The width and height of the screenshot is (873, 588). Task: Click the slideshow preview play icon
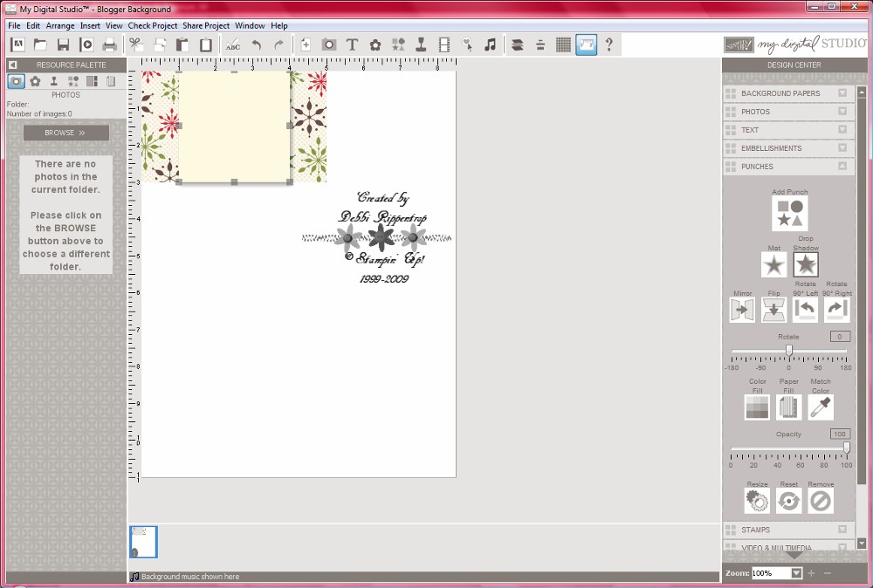click(x=86, y=44)
